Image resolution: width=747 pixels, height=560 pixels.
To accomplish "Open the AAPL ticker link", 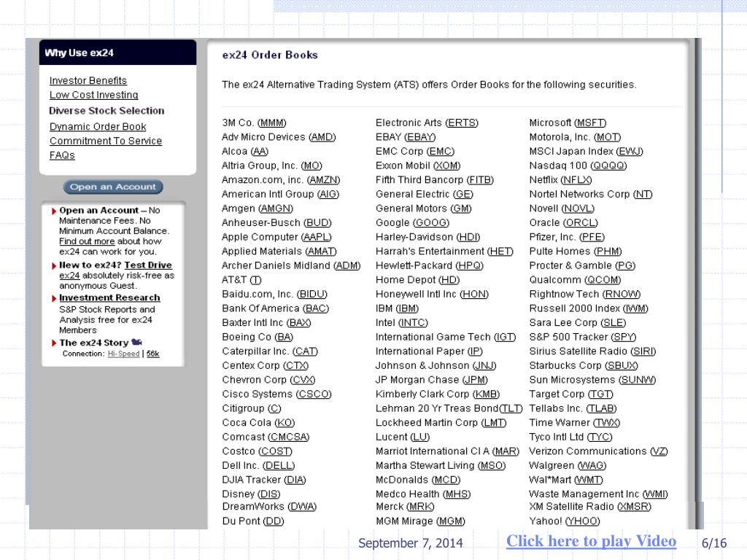I will tap(317, 237).
